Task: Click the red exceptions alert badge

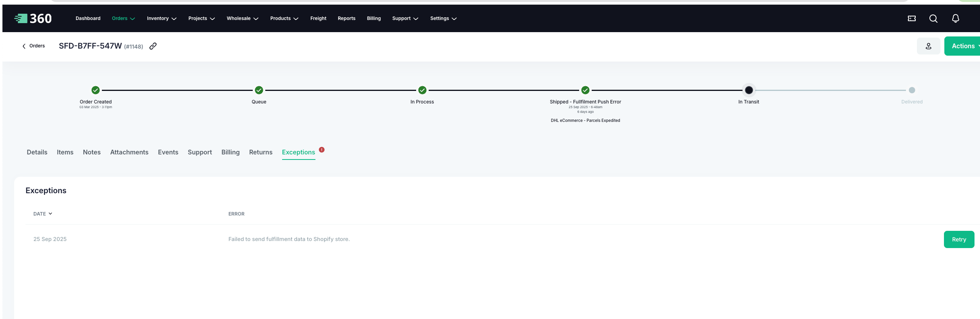Action: click(x=322, y=150)
